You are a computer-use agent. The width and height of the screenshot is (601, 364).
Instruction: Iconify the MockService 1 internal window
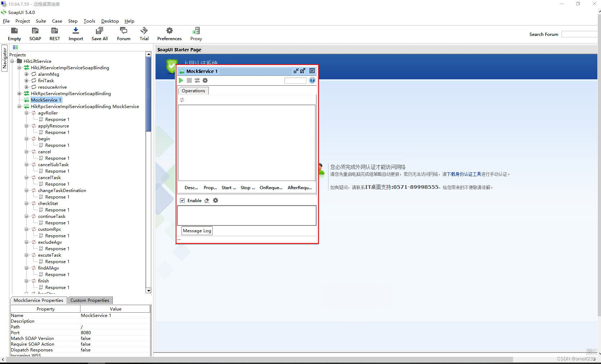coord(296,71)
